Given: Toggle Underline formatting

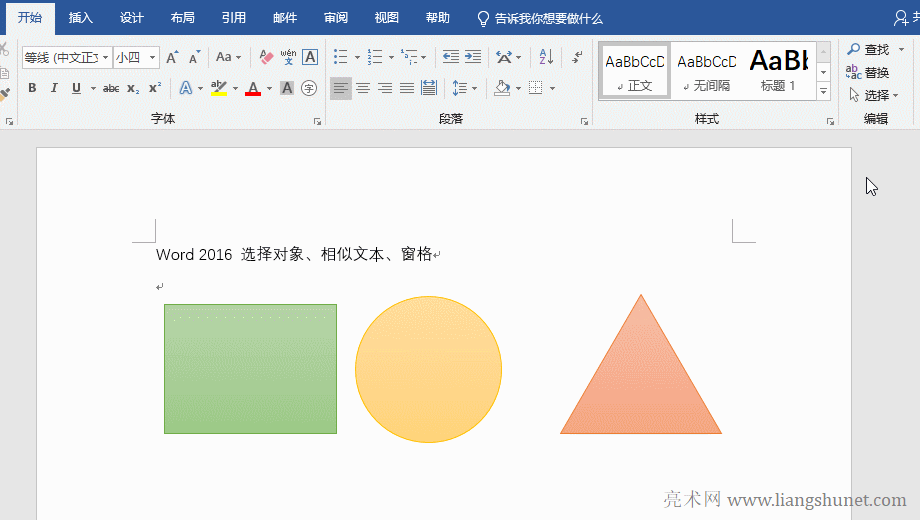Looking at the screenshot, I should pyautogui.click(x=76, y=88).
